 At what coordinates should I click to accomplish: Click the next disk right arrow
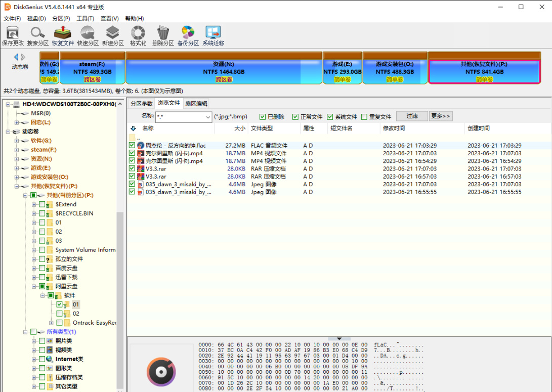23,57
